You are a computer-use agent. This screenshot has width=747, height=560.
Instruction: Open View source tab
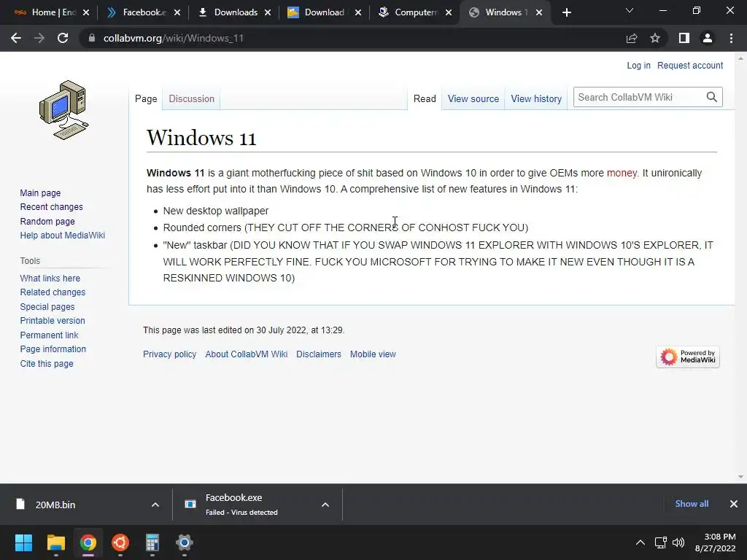tap(473, 98)
